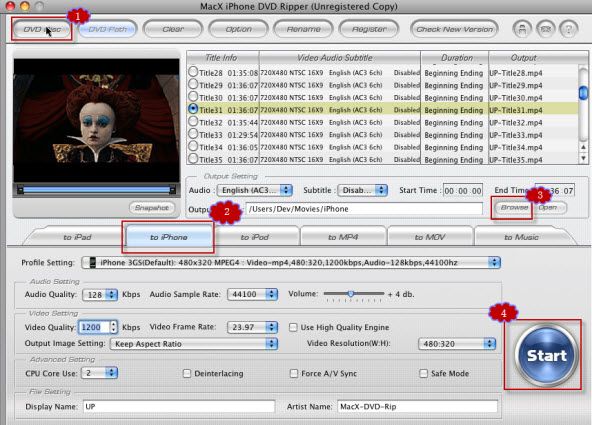Click the title list scroll-down arrow
592x425 pixels.
(584, 158)
